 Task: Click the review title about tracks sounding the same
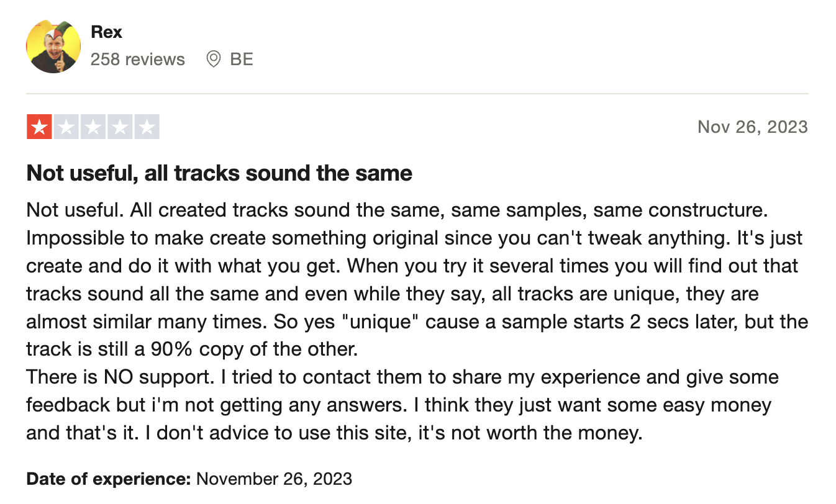[219, 173]
